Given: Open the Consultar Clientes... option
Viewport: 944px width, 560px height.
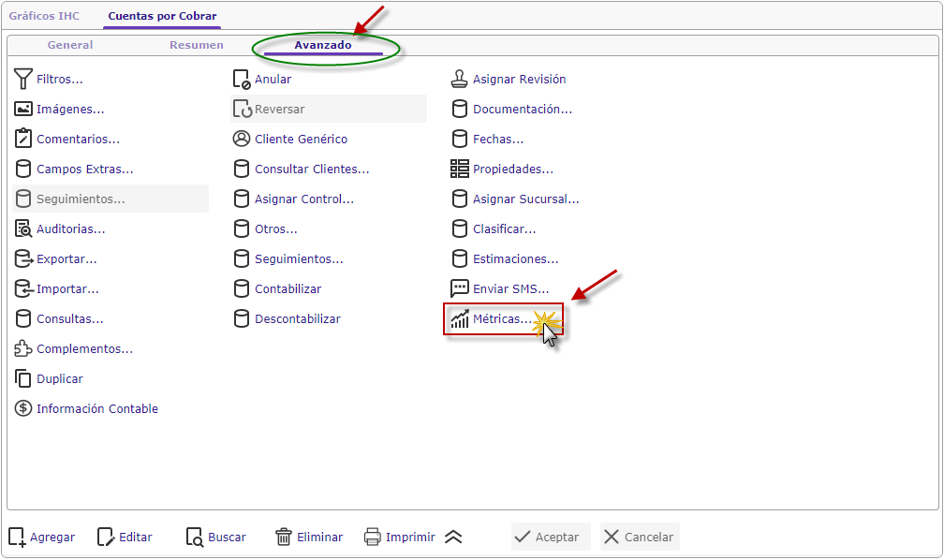Looking at the screenshot, I should coord(312,169).
